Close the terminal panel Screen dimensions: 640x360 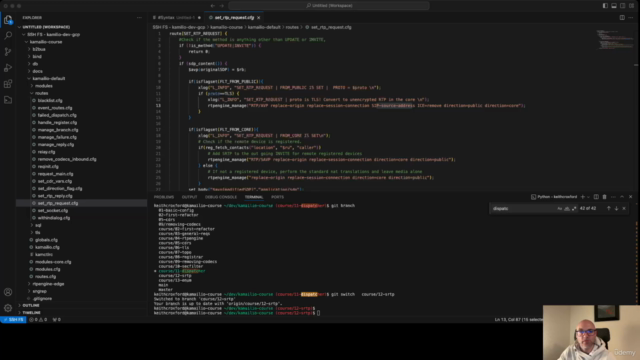631,197
